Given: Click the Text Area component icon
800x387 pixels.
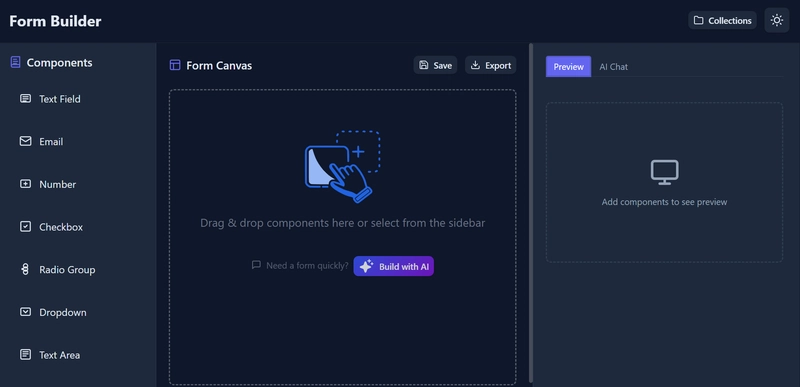Looking at the screenshot, I should pos(26,355).
